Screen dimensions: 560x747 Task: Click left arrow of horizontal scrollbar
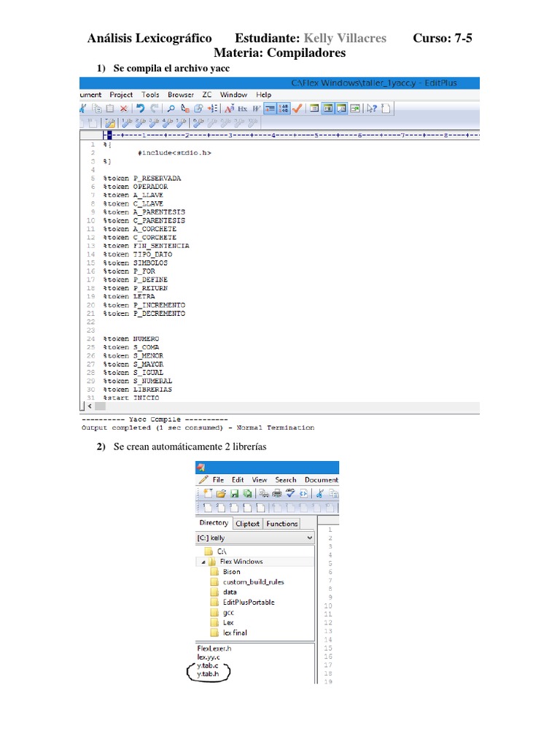click(x=90, y=406)
